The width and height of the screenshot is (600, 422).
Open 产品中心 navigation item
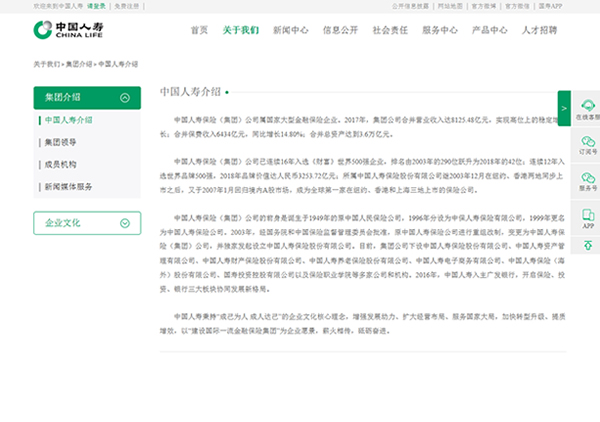tap(489, 30)
